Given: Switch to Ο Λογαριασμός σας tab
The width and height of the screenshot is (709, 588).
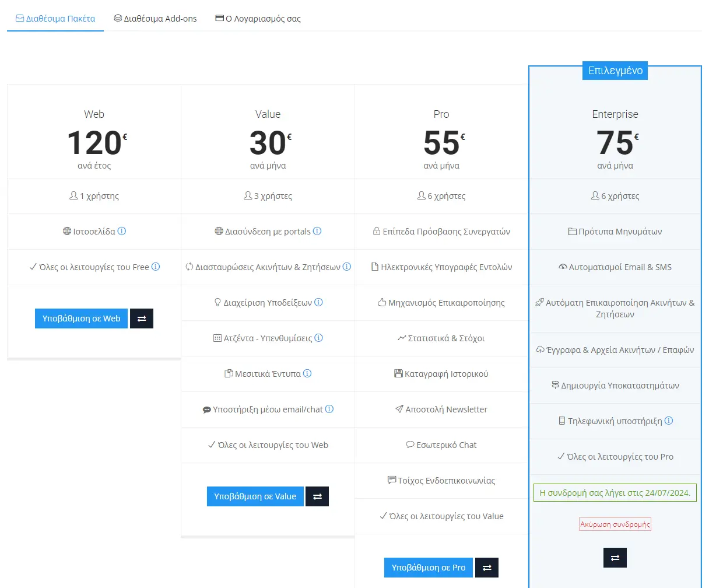Looking at the screenshot, I should pyautogui.click(x=258, y=19).
